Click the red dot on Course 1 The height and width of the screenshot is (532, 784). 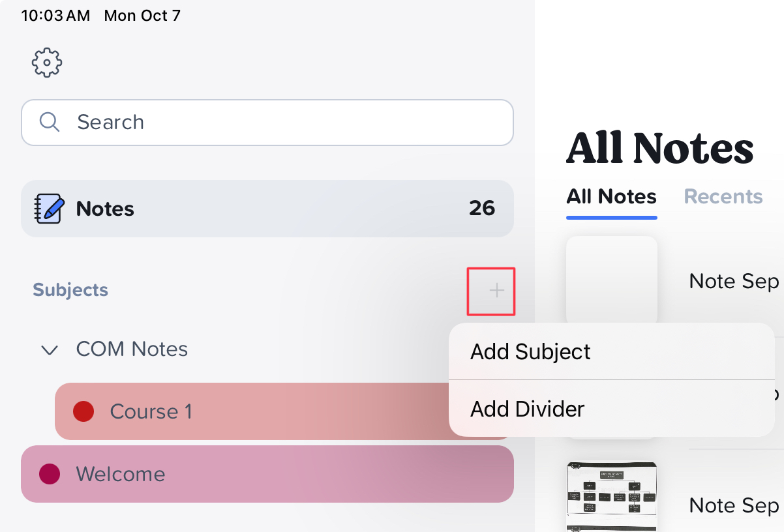click(x=83, y=411)
